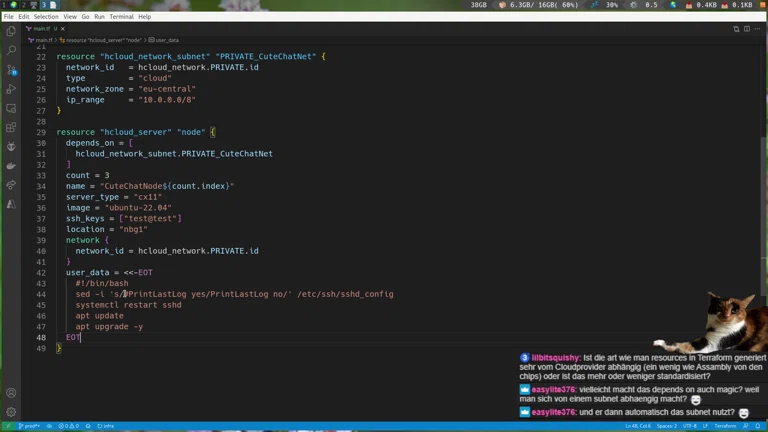This screenshot has height=432, width=768.
Task: Open the Selection menu
Action: tap(46, 17)
